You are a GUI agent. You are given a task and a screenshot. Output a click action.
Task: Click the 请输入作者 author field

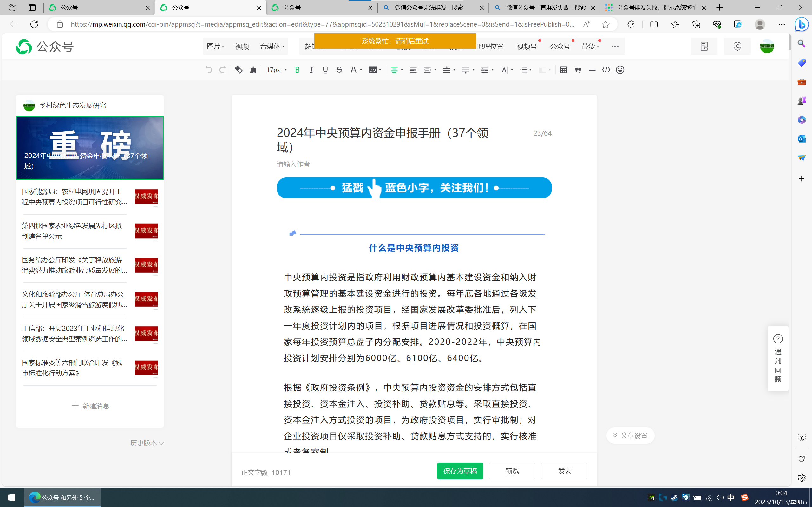coord(294,164)
